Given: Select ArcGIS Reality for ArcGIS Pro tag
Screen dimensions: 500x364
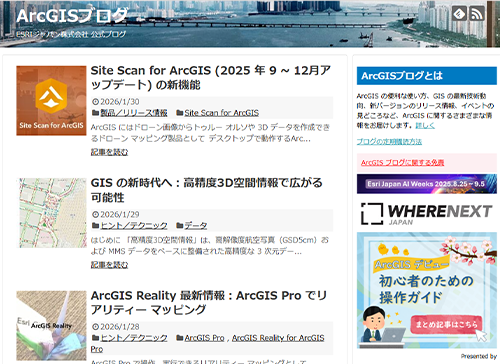Looking at the screenshot, I should [278, 338].
